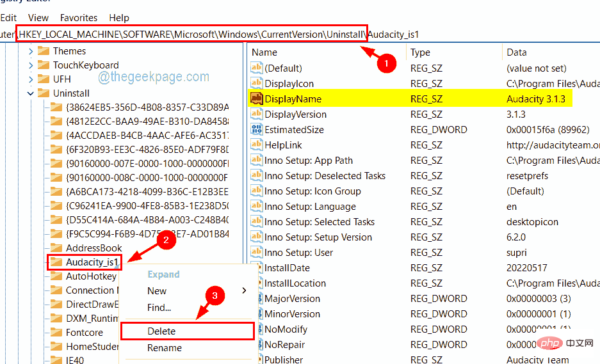
Task: Select the Themes folder icon
Action: (x=44, y=51)
